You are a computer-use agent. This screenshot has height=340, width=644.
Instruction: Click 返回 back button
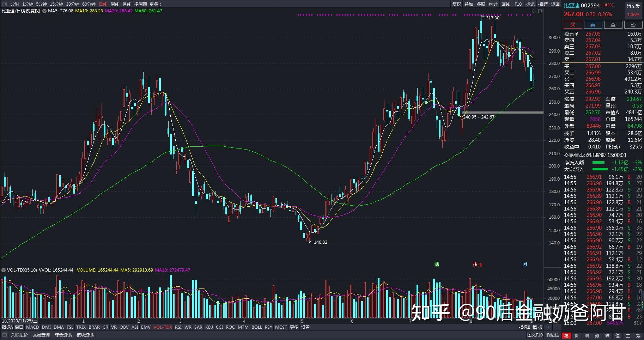coord(555,4)
